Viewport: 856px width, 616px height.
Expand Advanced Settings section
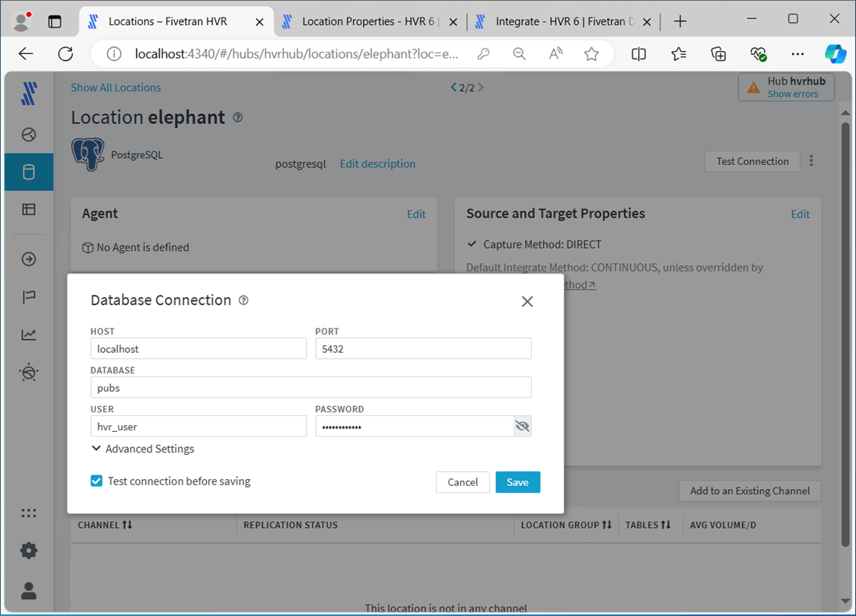142,449
